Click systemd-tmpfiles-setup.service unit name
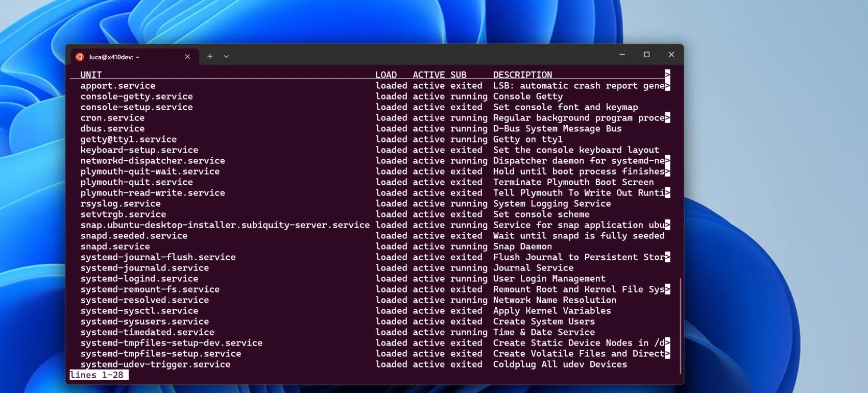Screen dimensions: 868x393 tap(160, 354)
